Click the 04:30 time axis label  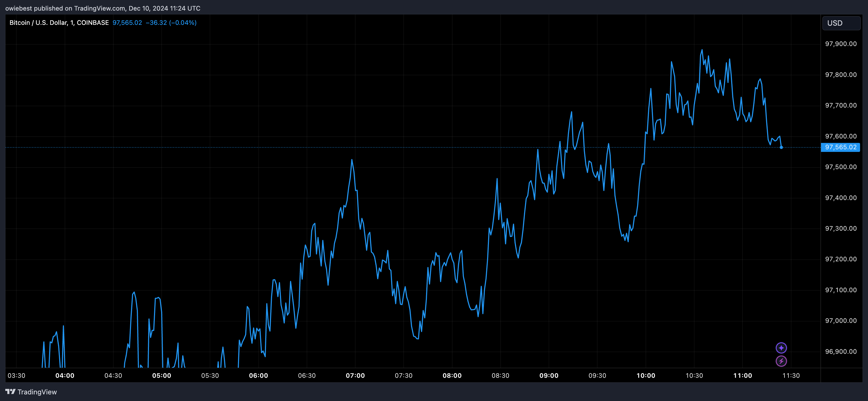113,375
